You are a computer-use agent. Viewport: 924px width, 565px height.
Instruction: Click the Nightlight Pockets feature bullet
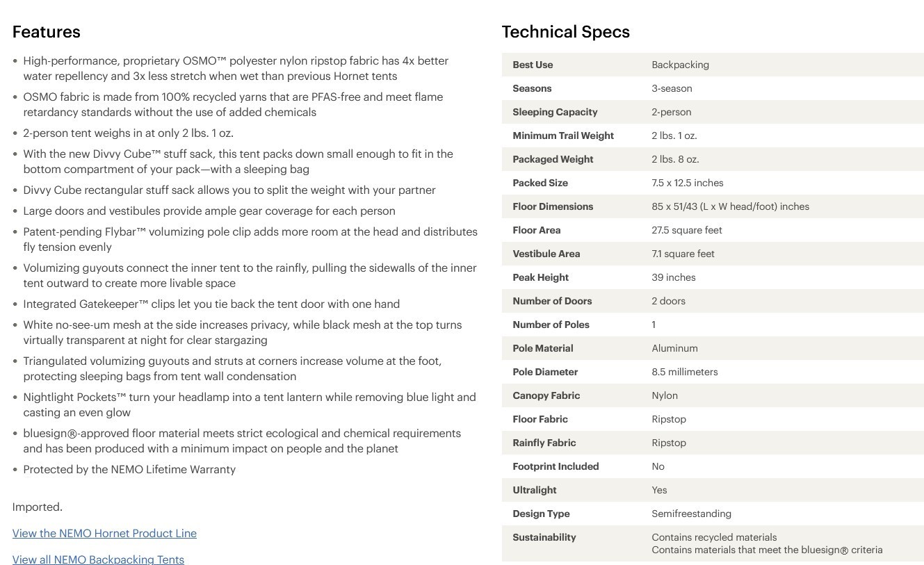[250, 404]
